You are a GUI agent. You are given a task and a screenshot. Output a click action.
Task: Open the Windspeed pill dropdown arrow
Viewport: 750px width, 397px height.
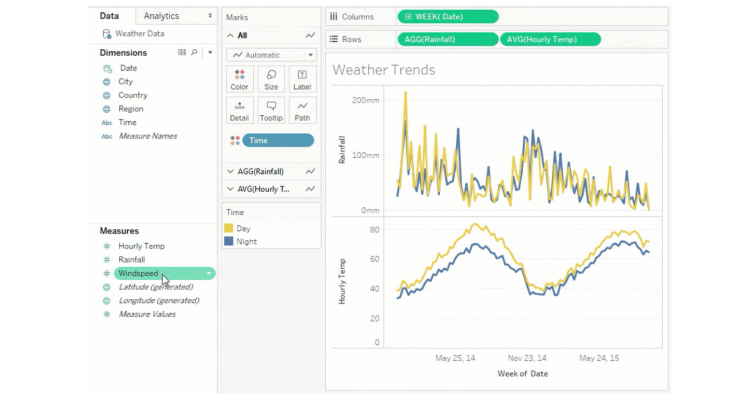[x=209, y=274]
